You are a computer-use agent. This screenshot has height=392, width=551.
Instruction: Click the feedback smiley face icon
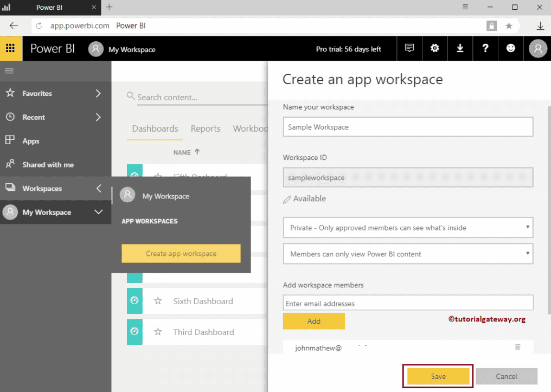click(511, 48)
